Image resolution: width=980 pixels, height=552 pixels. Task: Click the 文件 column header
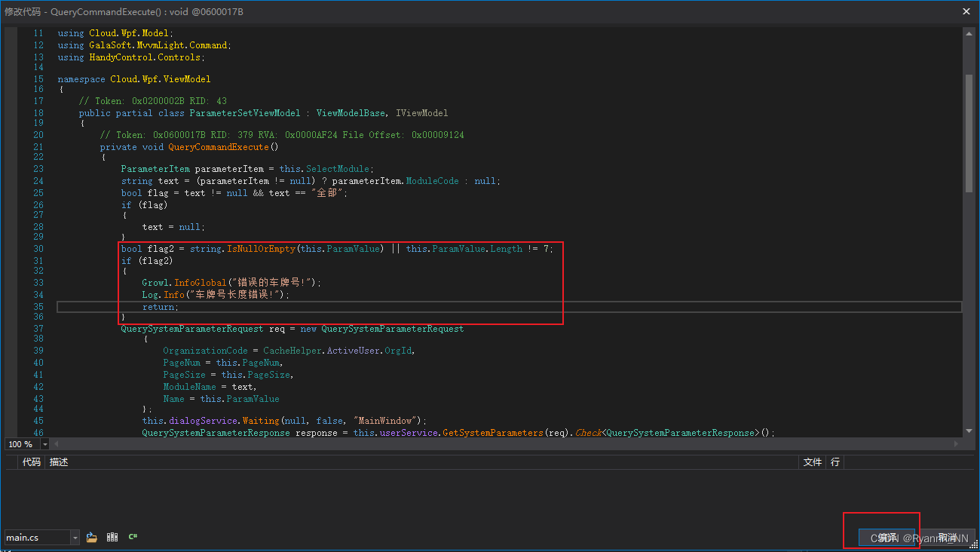coord(813,462)
